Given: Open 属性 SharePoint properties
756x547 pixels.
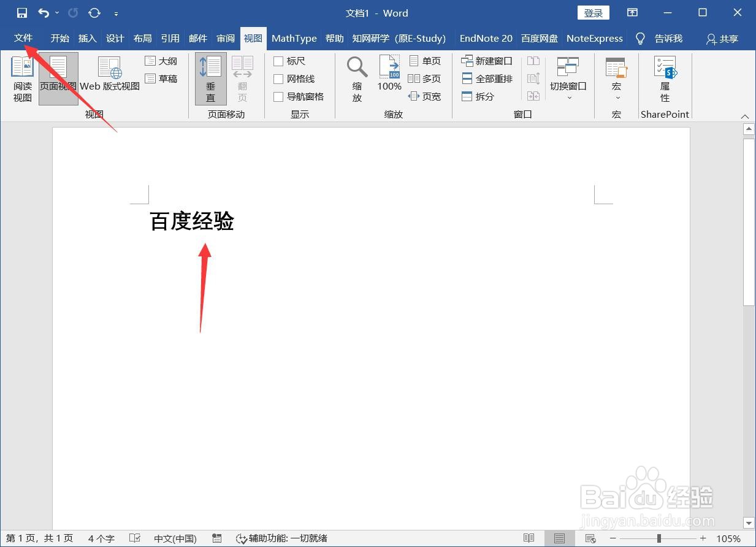Looking at the screenshot, I should (x=665, y=79).
